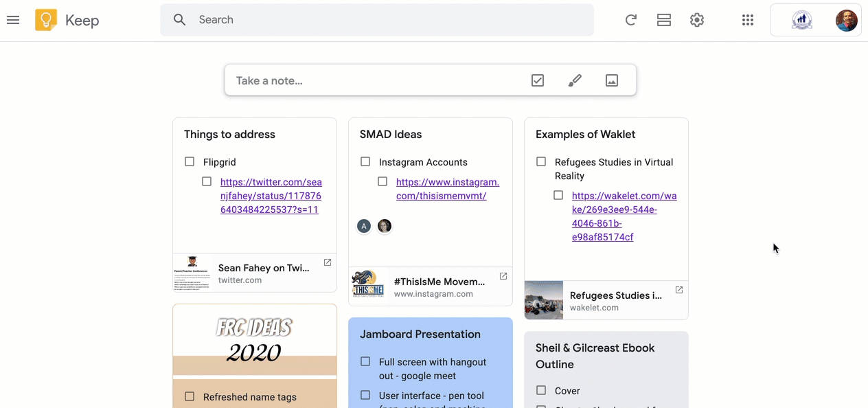Open the FRC Ideas 2020 header image
868x408 pixels.
255,341
